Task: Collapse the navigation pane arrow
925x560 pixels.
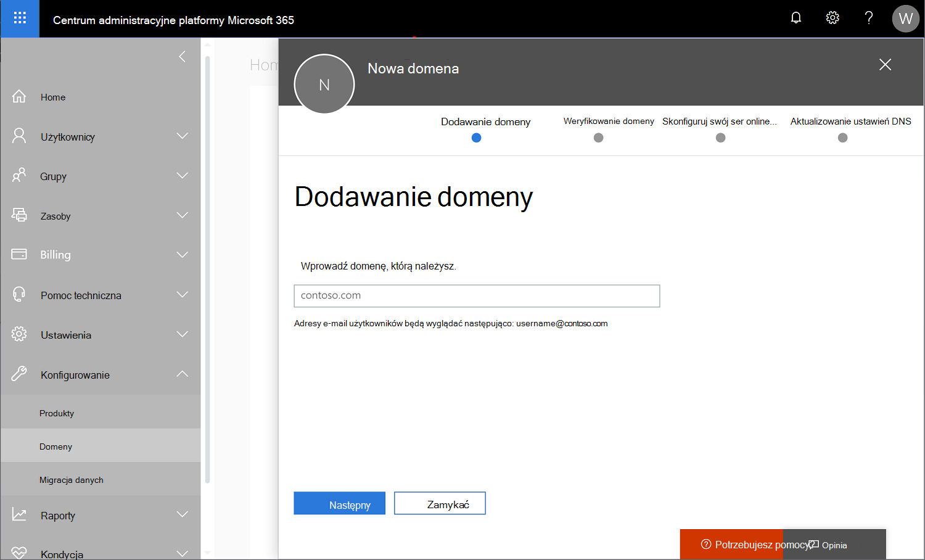Action: tap(182, 57)
